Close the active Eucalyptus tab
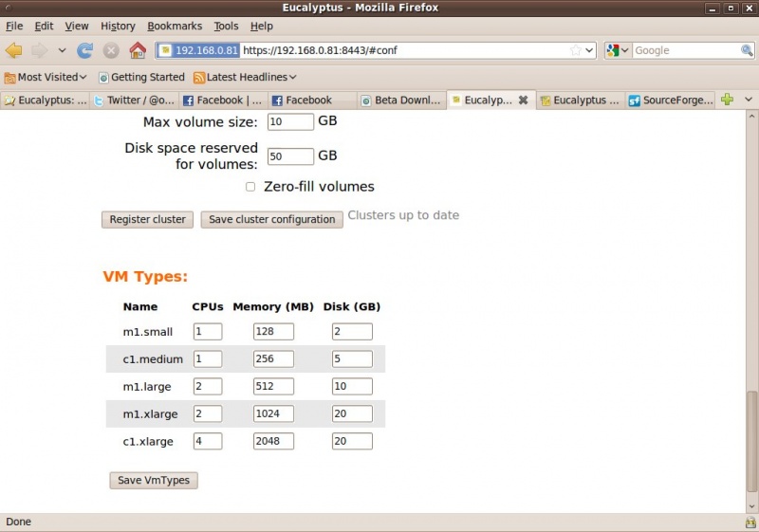 click(x=523, y=100)
